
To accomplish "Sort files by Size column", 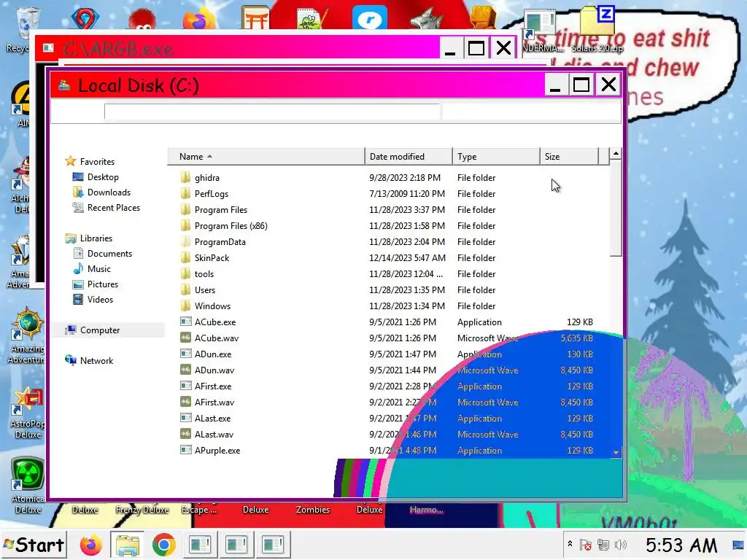I will tap(569, 157).
